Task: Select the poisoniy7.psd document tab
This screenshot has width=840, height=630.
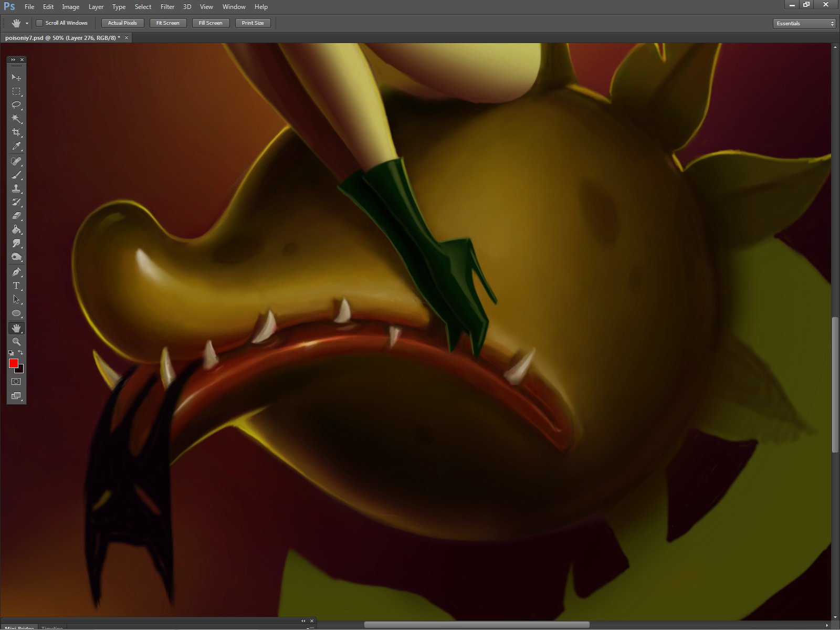Action: point(62,38)
